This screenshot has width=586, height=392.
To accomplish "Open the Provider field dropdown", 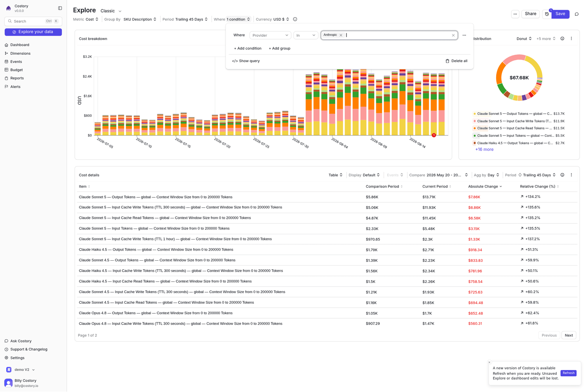I will (270, 36).
